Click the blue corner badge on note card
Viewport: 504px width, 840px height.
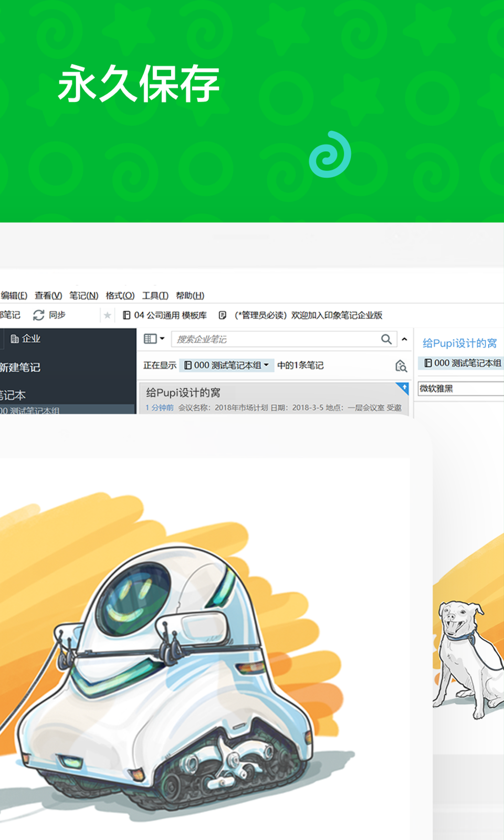tap(403, 387)
